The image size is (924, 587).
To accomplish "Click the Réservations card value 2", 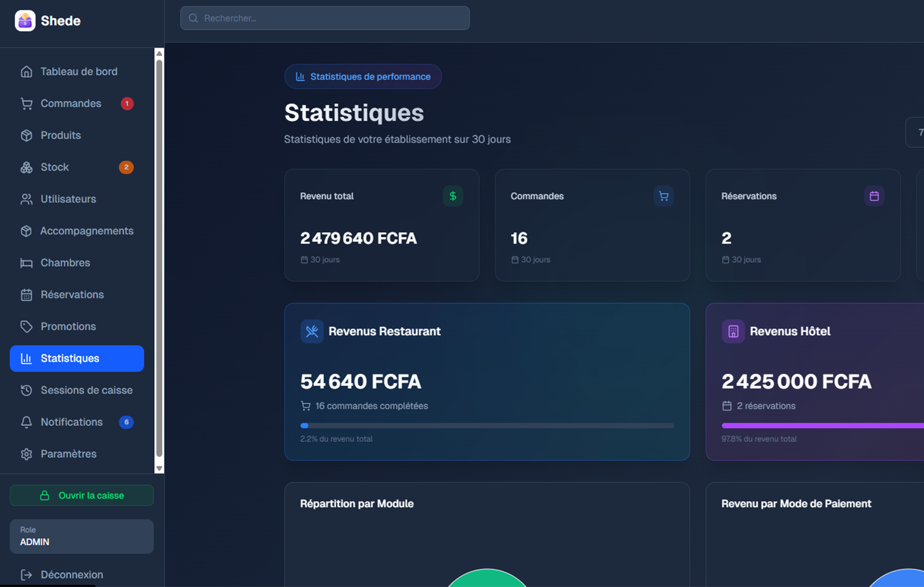I will pyautogui.click(x=726, y=238).
